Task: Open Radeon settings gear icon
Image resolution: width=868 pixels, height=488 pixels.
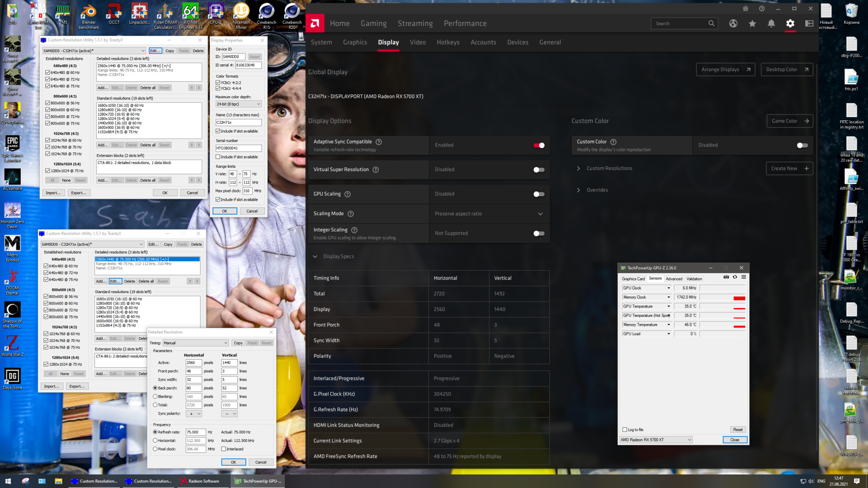Action: pyautogui.click(x=790, y=24)
